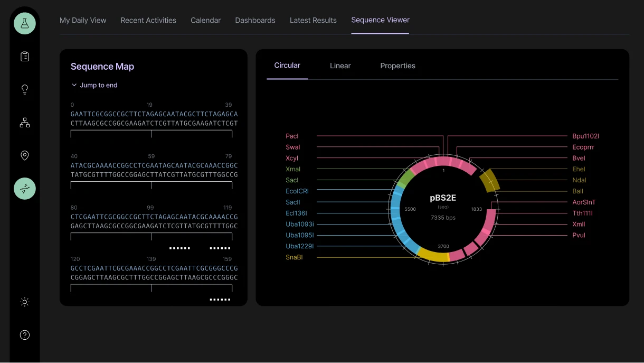Go to My Daily View
Image resolution: width=644 pixels, height=363 pixels.
(x=83, y=21)
